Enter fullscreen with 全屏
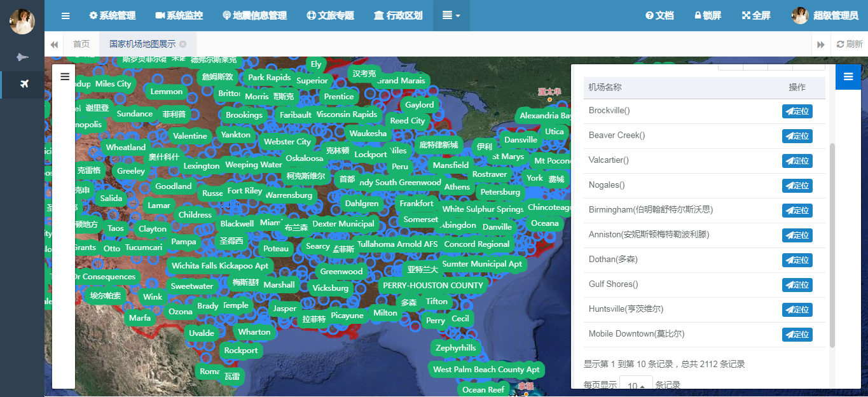The height and width of the screenshot is (397, 868). [756, 15]
